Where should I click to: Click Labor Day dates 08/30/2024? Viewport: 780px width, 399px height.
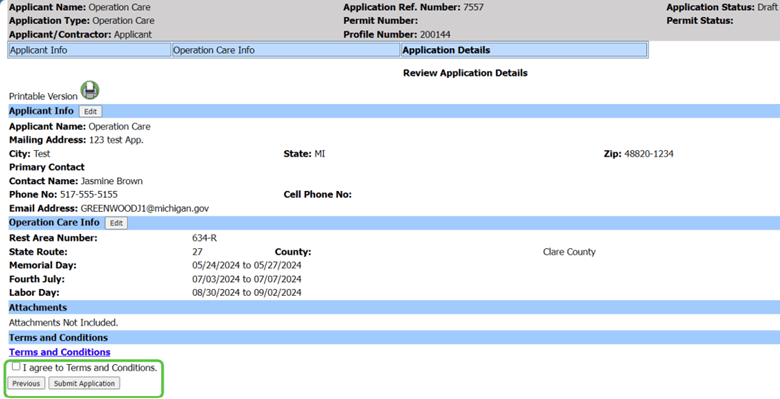click(x=247, y=293)
